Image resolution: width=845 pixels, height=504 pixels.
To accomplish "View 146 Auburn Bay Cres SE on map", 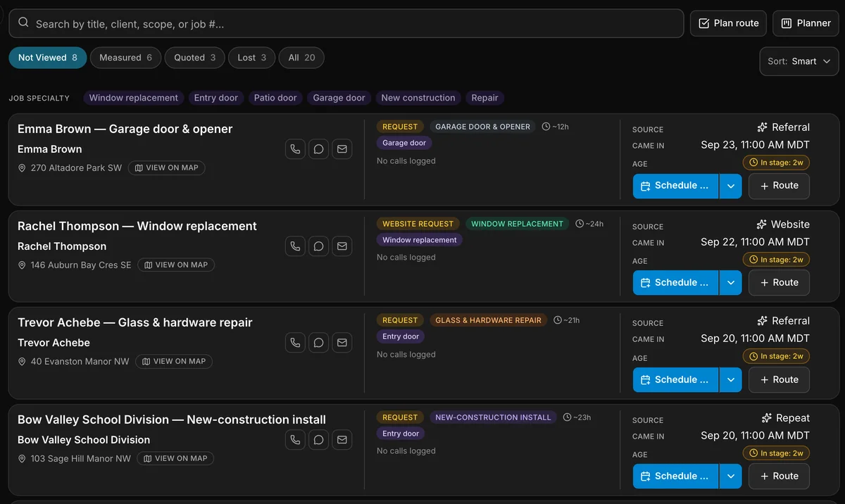I will (x=176, y=265).
